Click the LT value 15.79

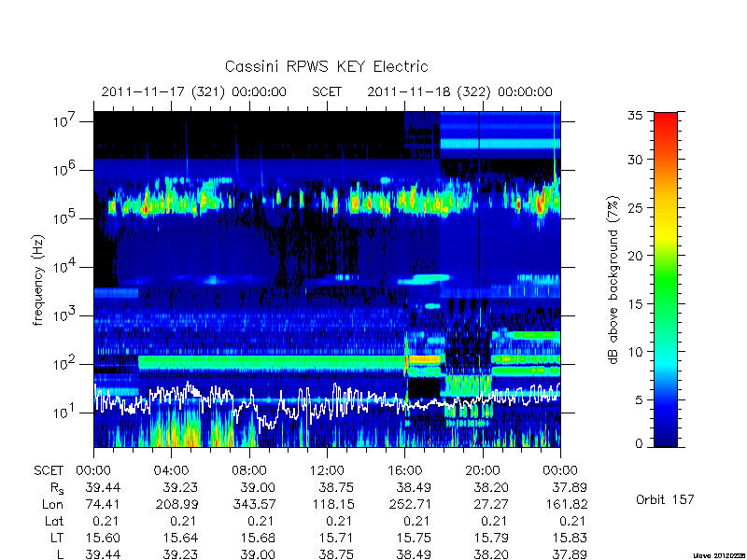tap(491, 539)
